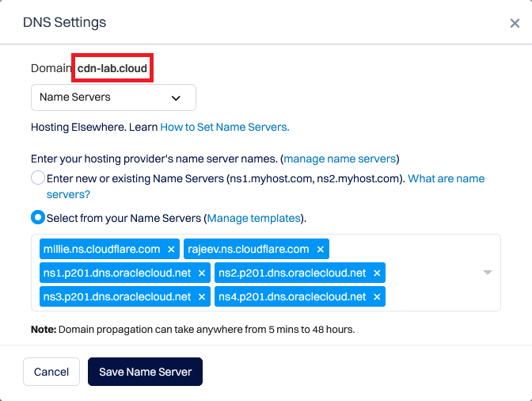This screenshot has height=401, width=532.
Task: Open the Name Servers type dropdown
Action: (113, 97)
